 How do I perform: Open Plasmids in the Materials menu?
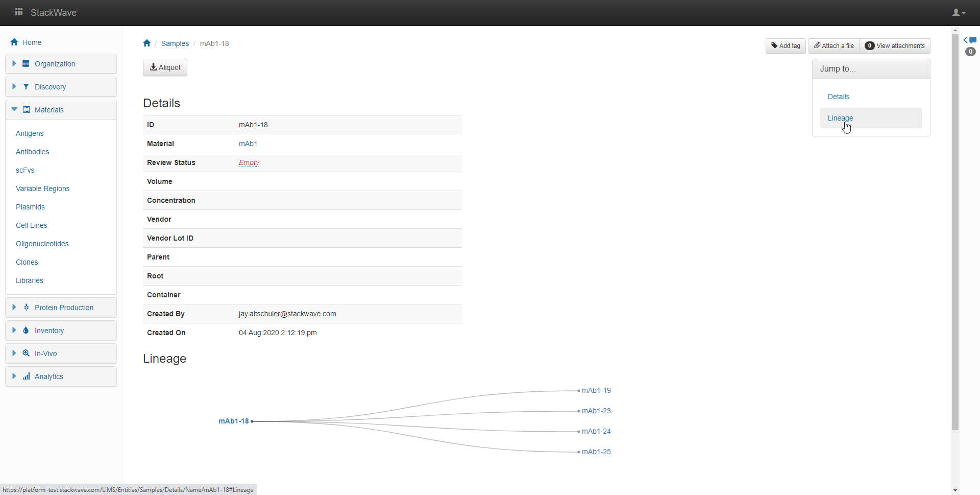coord(30,207)
